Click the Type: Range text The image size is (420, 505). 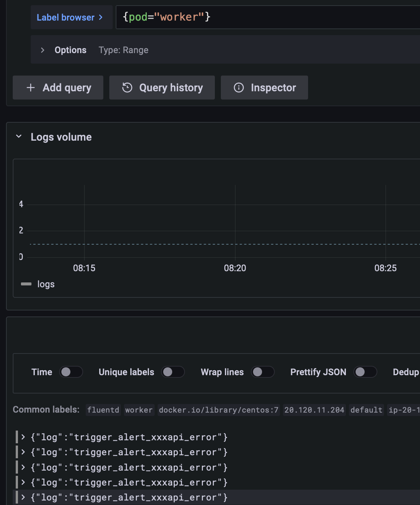[x=124, y=50]
